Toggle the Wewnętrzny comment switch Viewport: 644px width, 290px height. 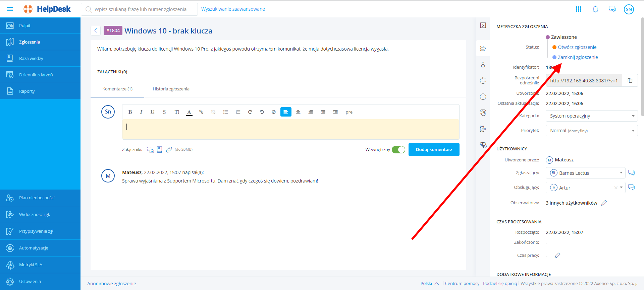pos(398,150)
